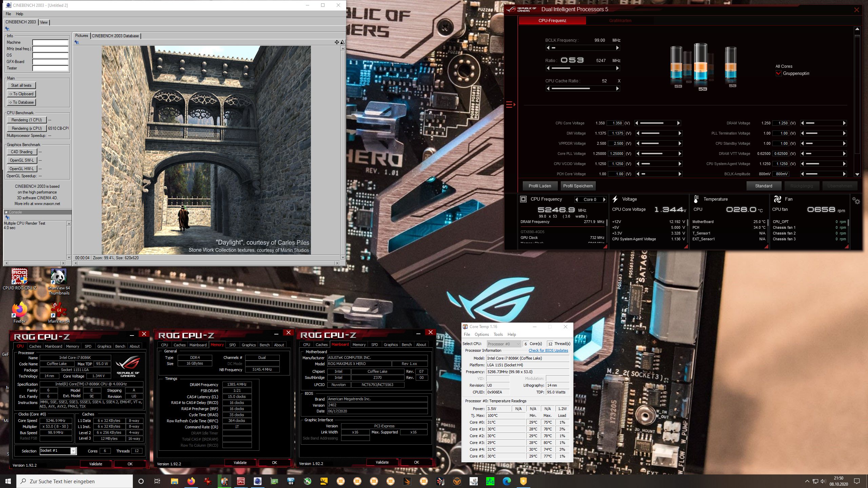The height and width of the screenshot is (488, 868).
Task: Open Task View on the taskbar
Action: pos(157,481)
